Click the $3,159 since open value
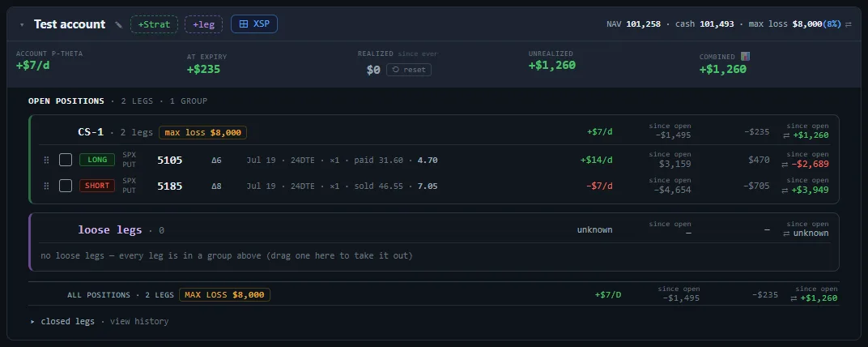The height and width of the screenshot is (347, 868). 674,164
